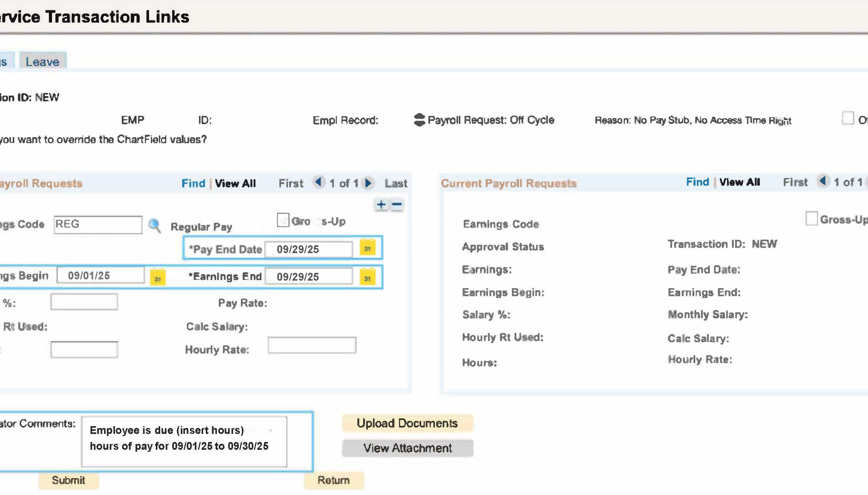Image resolution: width=868 pixels, height=495 pixels.
Task: Delete row using the minus icon
Action: (x=397, y=205)
